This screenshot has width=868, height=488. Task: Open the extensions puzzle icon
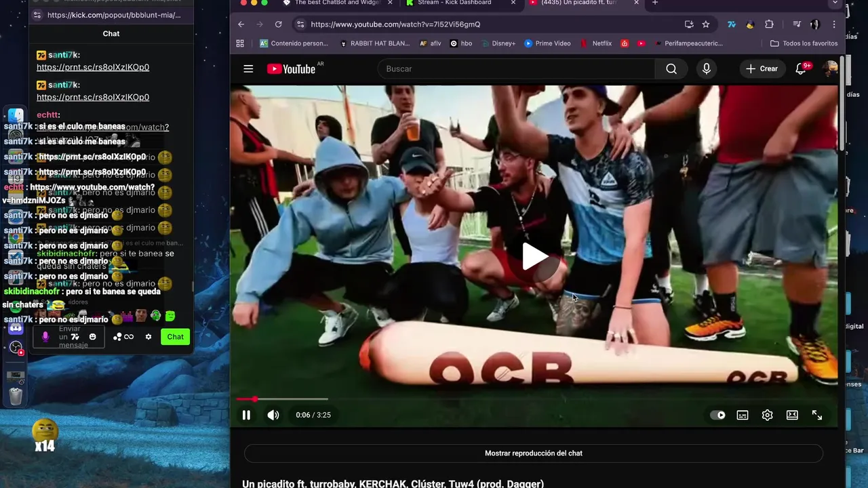pos(769,24)
